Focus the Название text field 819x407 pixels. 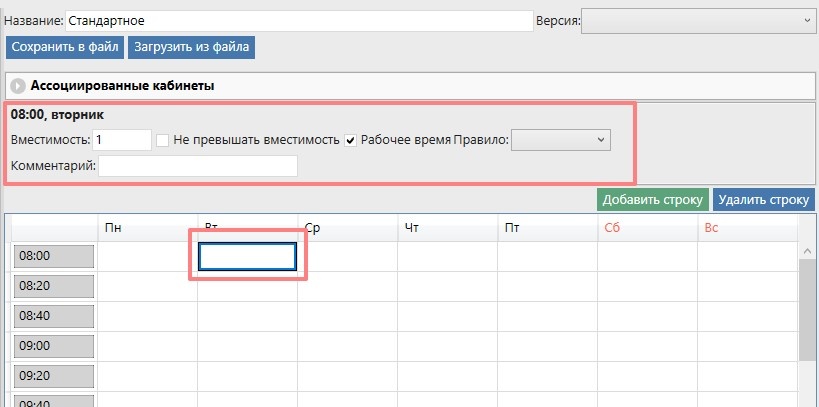tap(299, 20)
